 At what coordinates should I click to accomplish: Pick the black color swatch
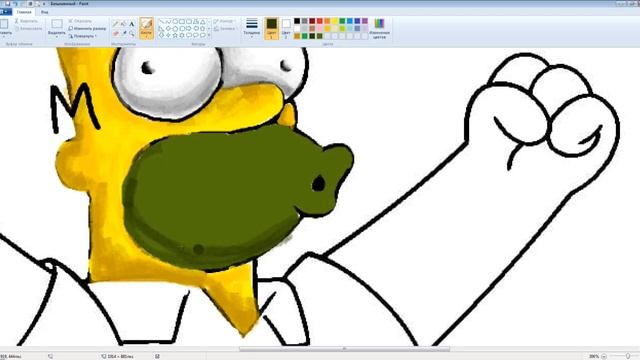[x=297, y=21]
